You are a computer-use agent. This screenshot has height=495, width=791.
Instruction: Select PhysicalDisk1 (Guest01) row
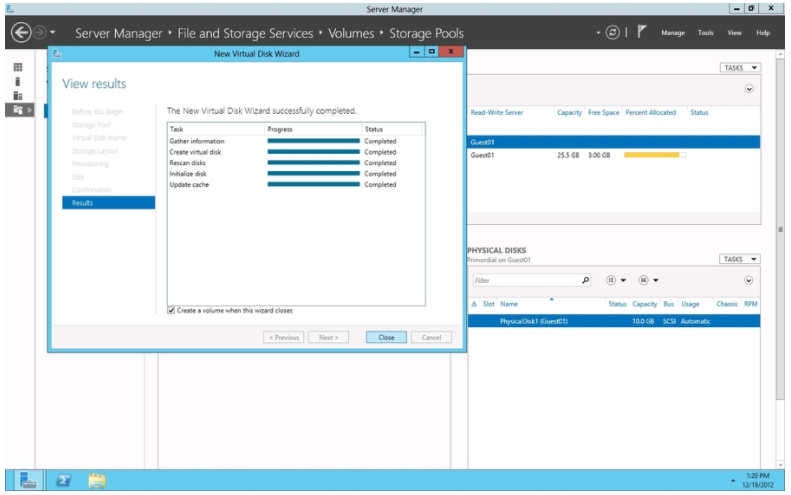pos(614,321)
